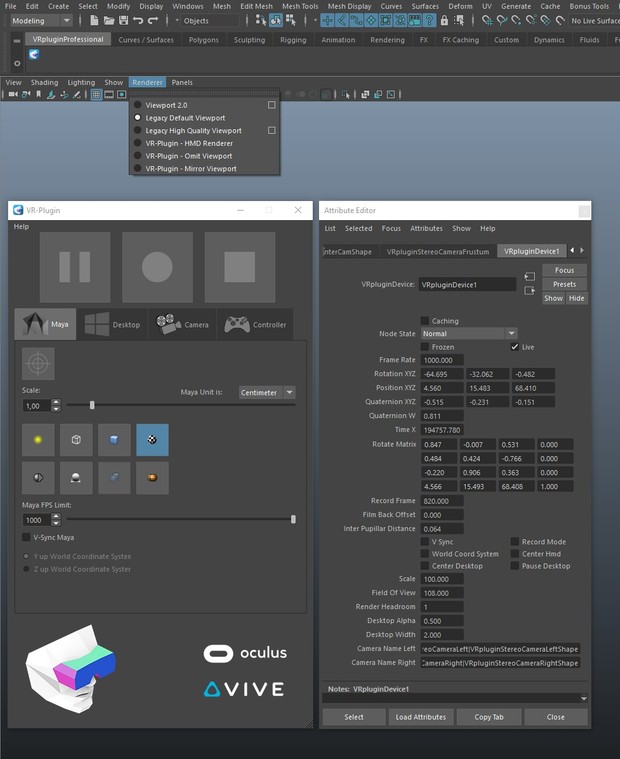
Task: Open the Mesh Tools menu in the menu bar
Action: pyautogui.click(x=300, y=6)
